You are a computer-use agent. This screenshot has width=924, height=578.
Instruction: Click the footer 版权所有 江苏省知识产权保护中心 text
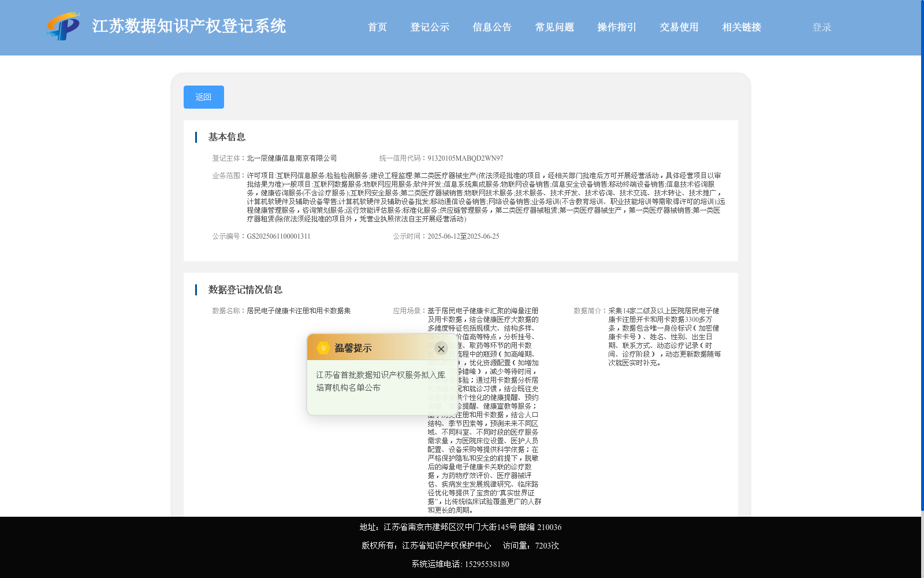coord(427,546)
